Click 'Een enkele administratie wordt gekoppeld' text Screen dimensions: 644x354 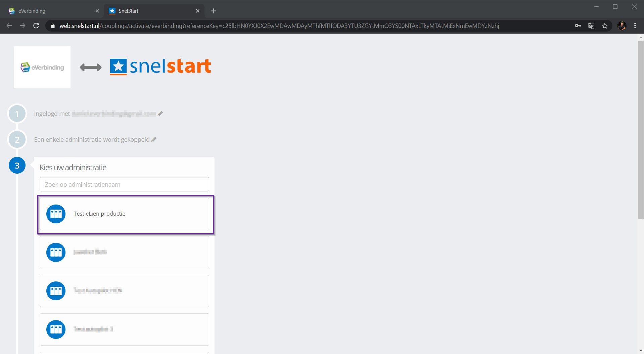(x=92, y=140)
